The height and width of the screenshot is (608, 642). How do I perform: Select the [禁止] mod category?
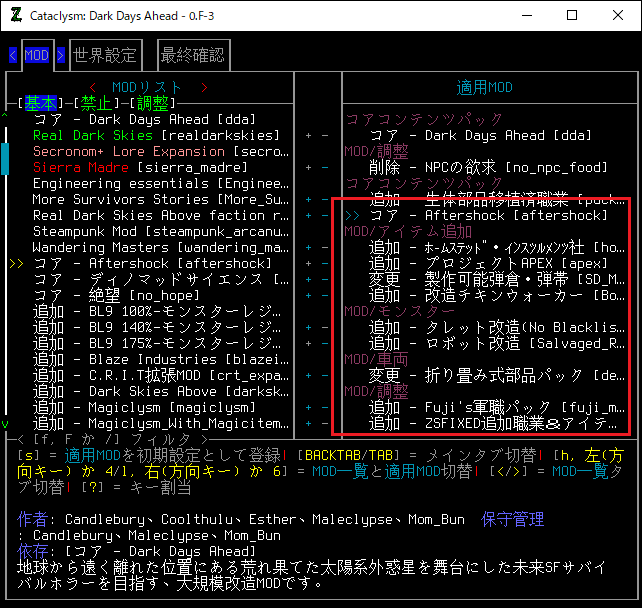[x=97, y=103]
